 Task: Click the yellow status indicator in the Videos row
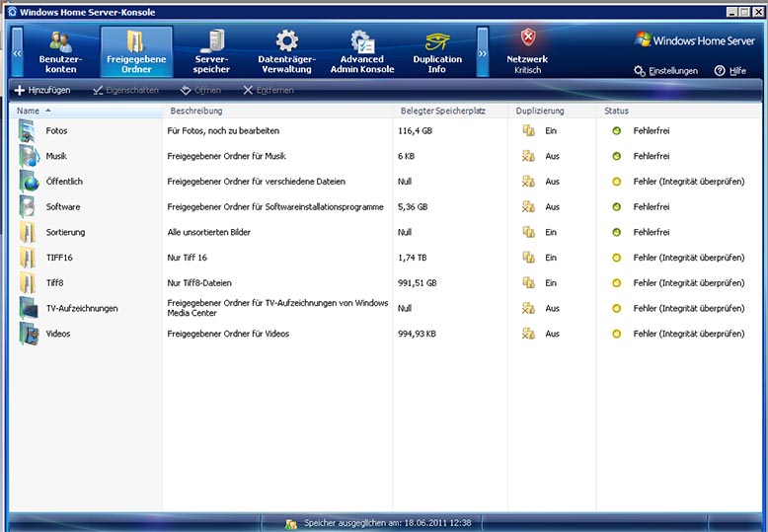click(617, 334)
